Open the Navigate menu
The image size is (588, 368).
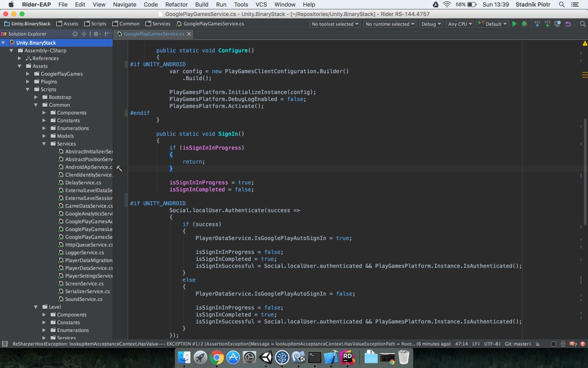tap(124, 4)
